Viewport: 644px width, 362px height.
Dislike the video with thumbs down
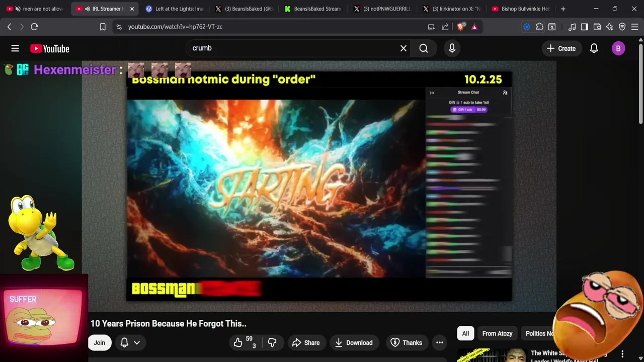coord(272,343)
